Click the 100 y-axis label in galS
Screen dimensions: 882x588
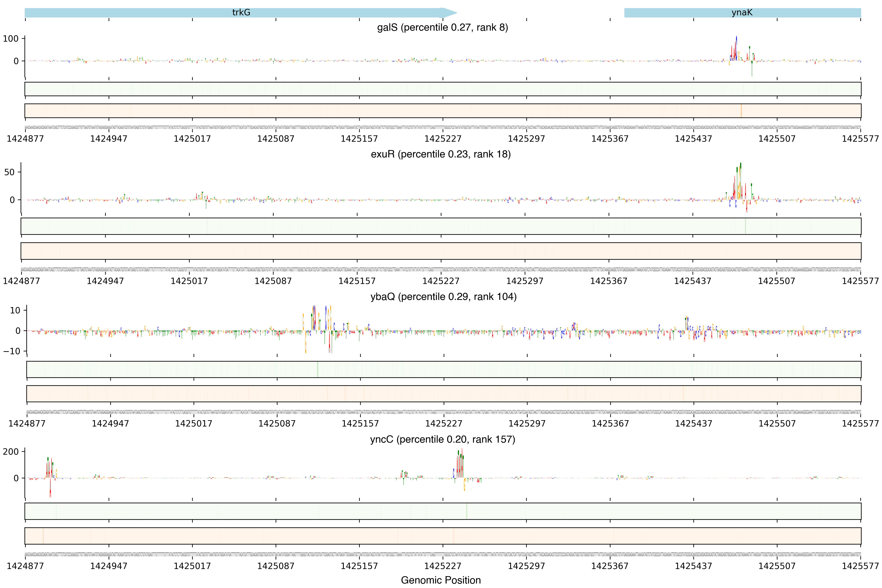pos(10,39)
